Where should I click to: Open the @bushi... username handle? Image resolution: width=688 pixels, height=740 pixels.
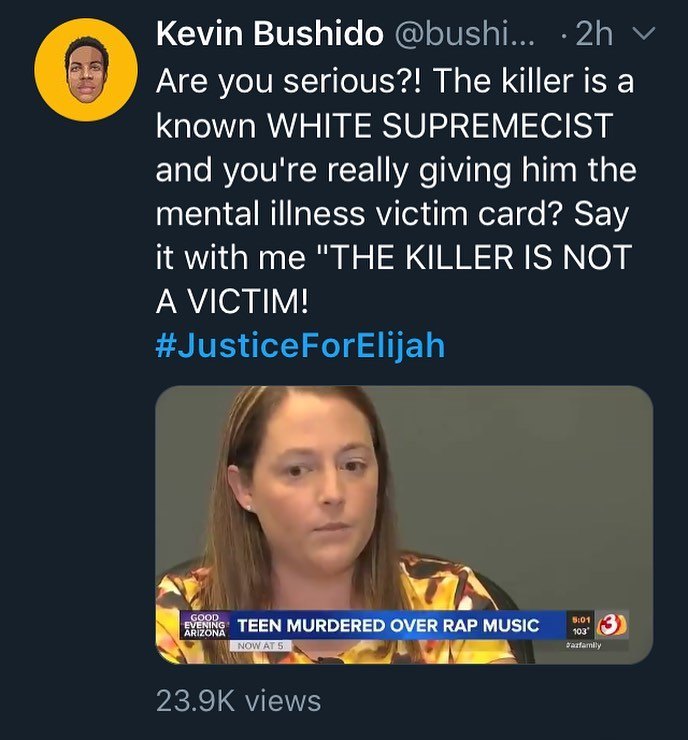point(465,34)
